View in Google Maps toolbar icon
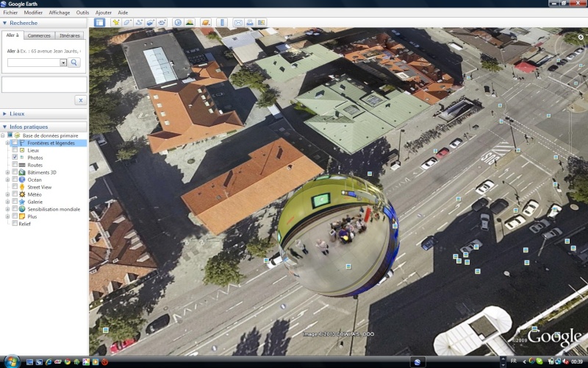588x368 pixels. tap(261, 23)
